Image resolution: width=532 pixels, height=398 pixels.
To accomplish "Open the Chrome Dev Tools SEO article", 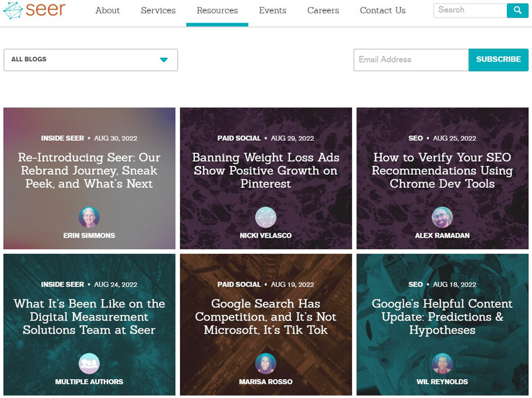I will (442, 170).
